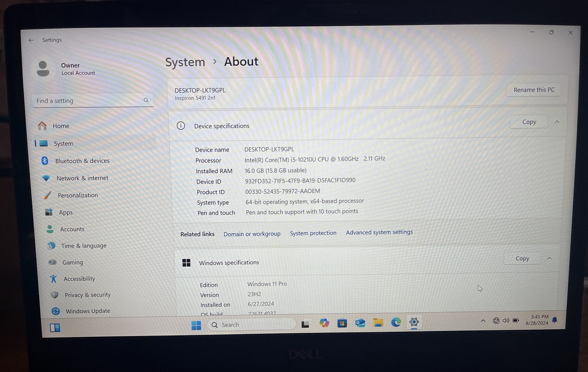Click the volume speaker tray icon
The image size is (588, 372).
point(506,320)
